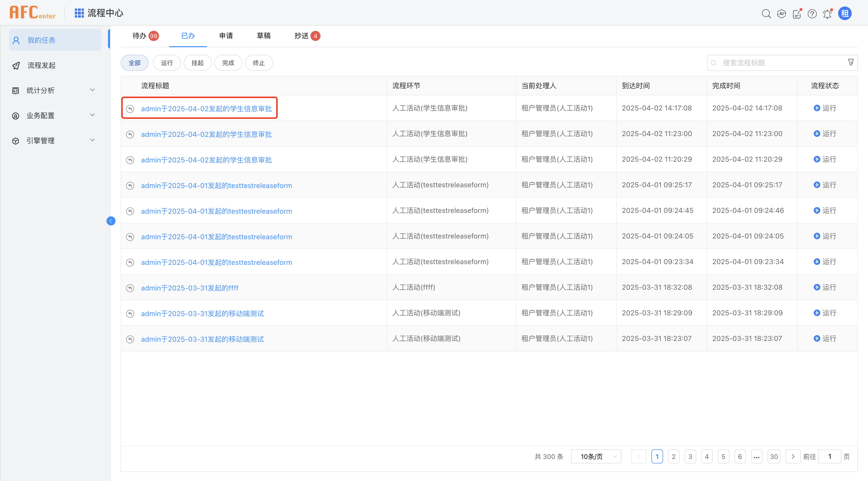Select the 挂起 status filter pill
Viewport: 868px width, 481px height.
tap(197, 63)
